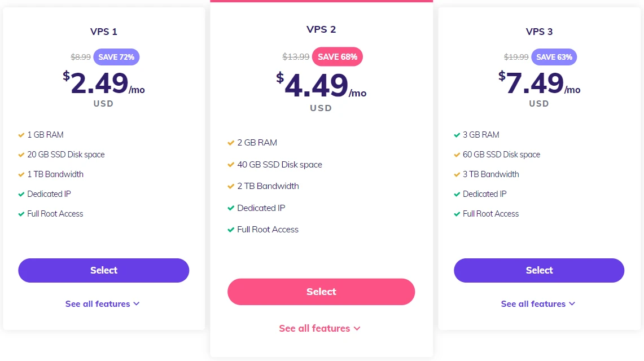
Task: Click the checkmark beside Full Root Access on VPS 1
Action: coord(22,214)
